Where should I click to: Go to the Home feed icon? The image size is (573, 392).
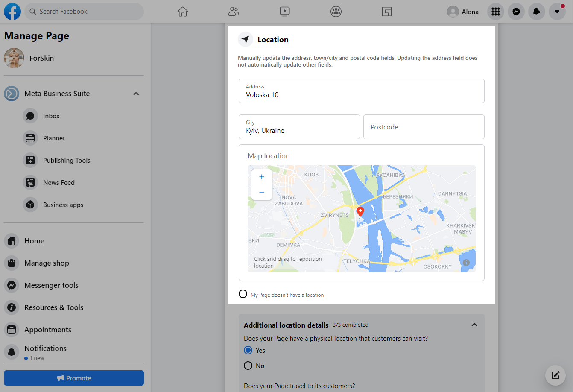183,12
